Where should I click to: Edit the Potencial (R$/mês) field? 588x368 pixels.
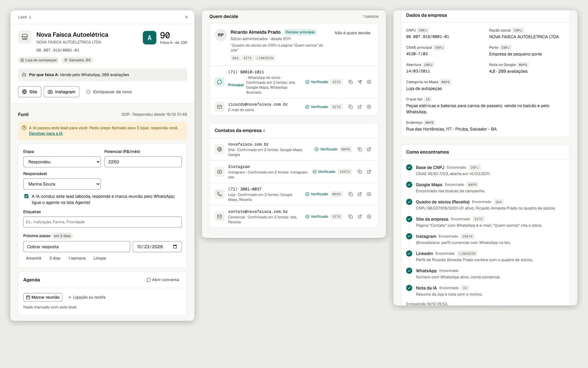coord(143,162)
